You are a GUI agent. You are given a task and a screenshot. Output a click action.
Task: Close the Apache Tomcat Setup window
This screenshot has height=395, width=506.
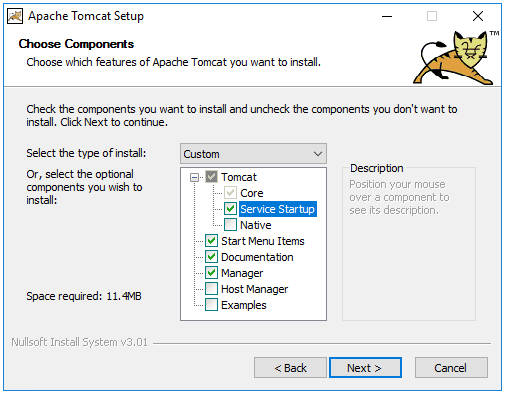coord(478,16)
